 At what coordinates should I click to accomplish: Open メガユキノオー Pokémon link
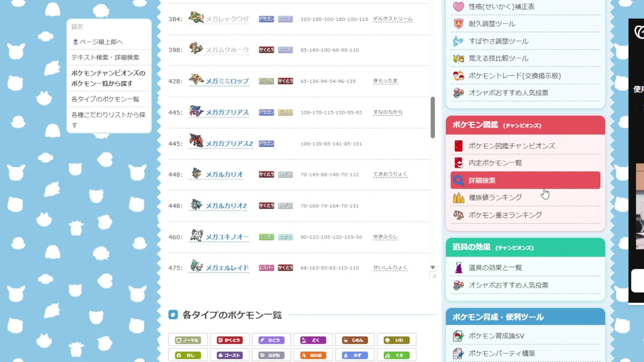pyautogui.click(x=227, y=237)
